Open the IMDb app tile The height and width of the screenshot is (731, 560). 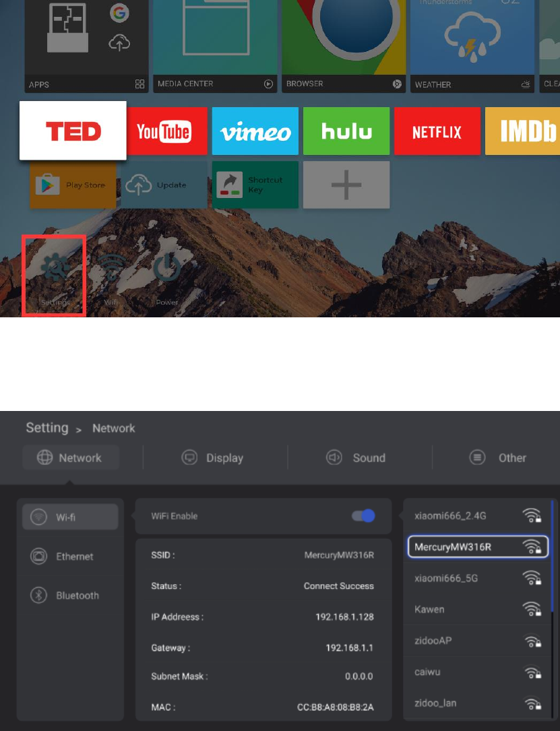(x=522, y=131)
